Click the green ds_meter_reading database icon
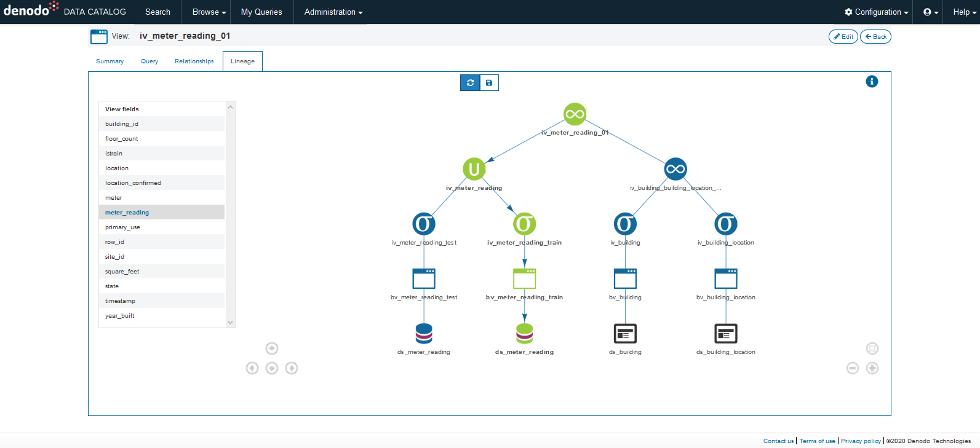 click(x=524, y=333)
